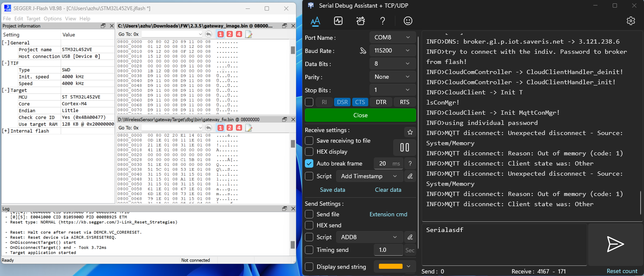This screenshot has height=276, width=644.
Task: Toggle the RTS signal button
Action: click(405, 102)
